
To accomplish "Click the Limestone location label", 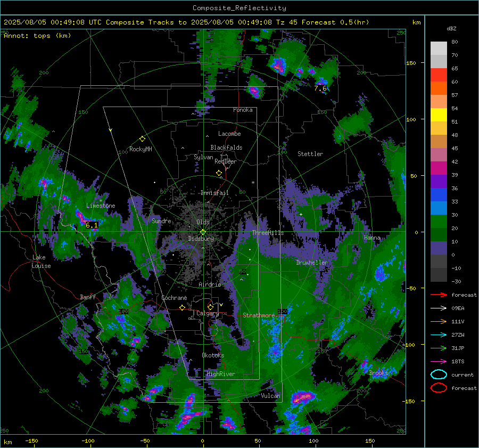I will [101, 206].
